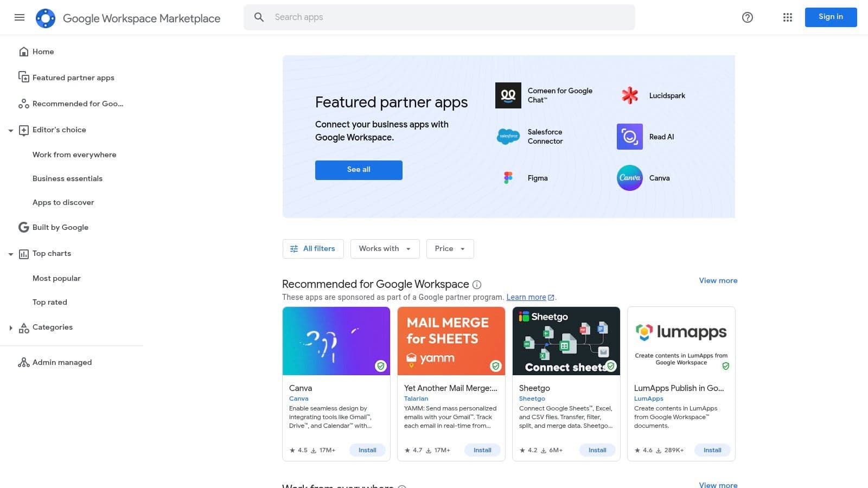
Task: Open the help icon
Action: [747, 17]
